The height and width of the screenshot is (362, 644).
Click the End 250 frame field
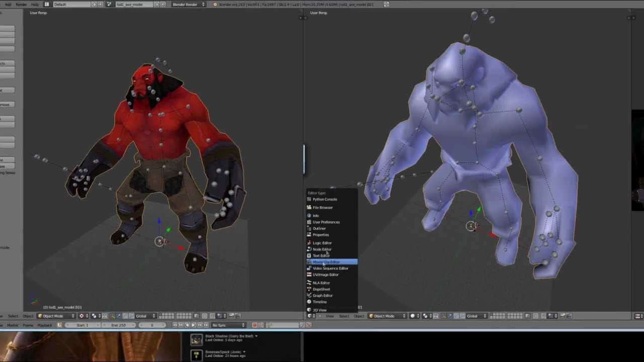(x=119, y=325)
